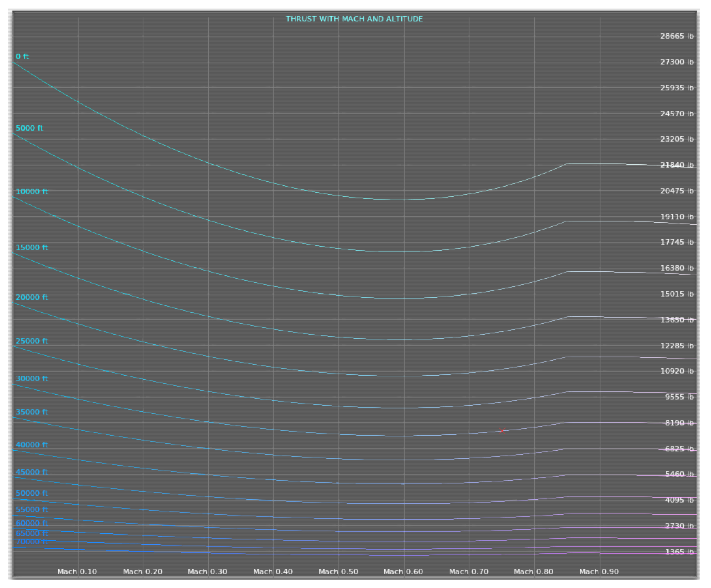Click the '28665 lb' thrust scale label
This screenshot has height=588, width=711.
677,36
